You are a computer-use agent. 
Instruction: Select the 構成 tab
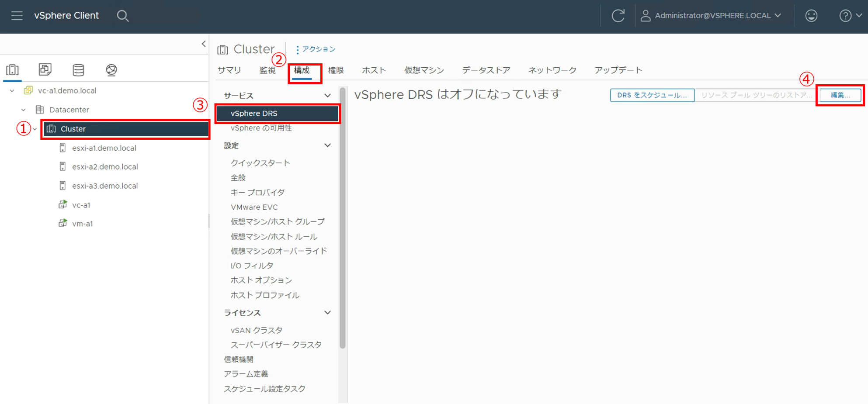click(302, 70)
